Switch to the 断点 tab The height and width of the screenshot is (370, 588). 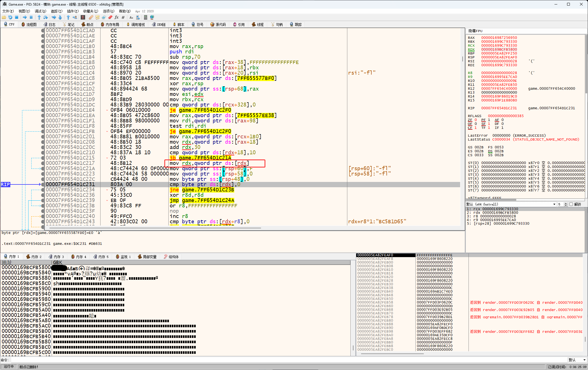pos(87,25)
